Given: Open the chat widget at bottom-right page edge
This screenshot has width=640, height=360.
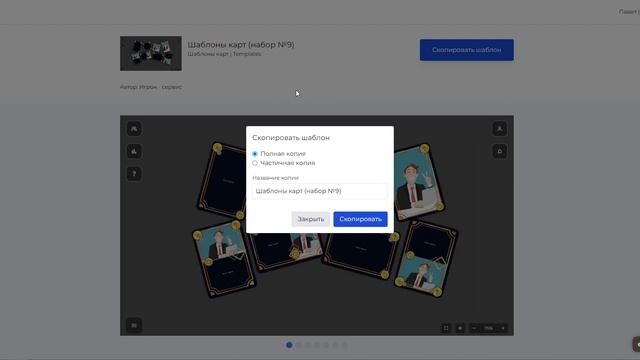Looking at the screenshot, I should [x=636, y=344].
